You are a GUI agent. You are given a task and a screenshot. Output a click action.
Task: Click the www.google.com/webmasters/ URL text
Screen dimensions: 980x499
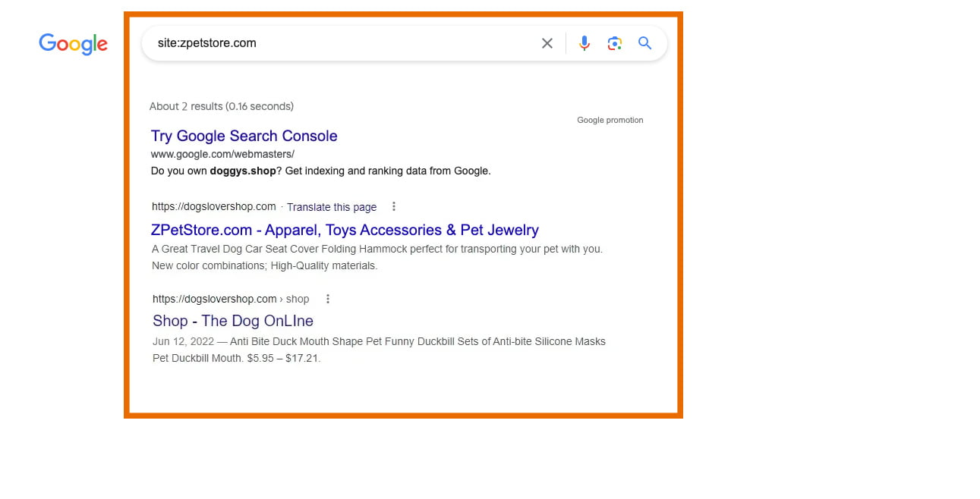click(x=222, y=154)
